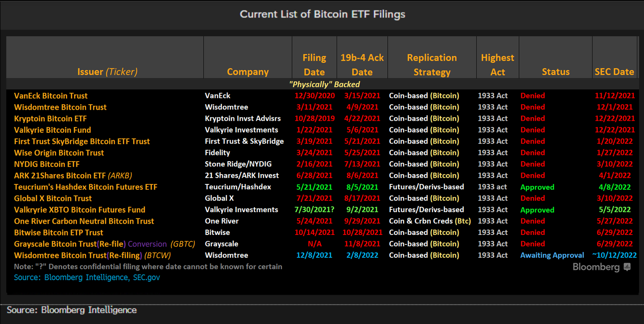Select the One River company cell
The image size is (644, 324).
[222, 221]
